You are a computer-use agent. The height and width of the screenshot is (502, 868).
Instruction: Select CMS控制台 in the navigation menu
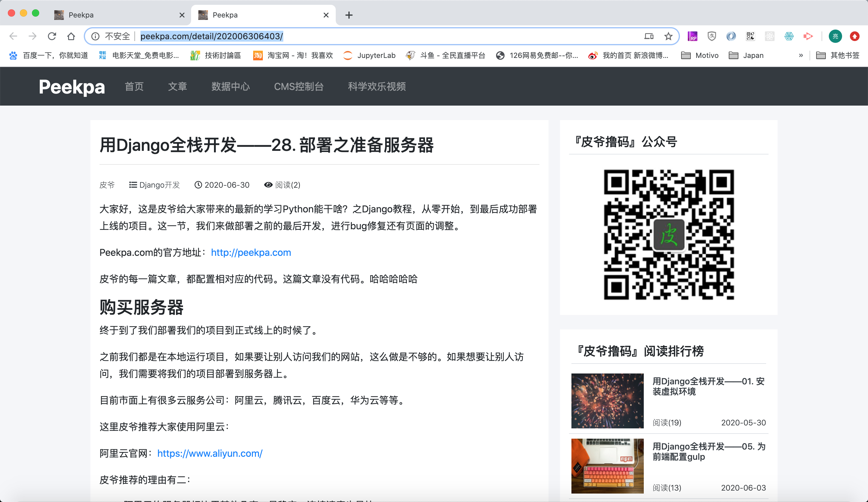coord(298,87)
